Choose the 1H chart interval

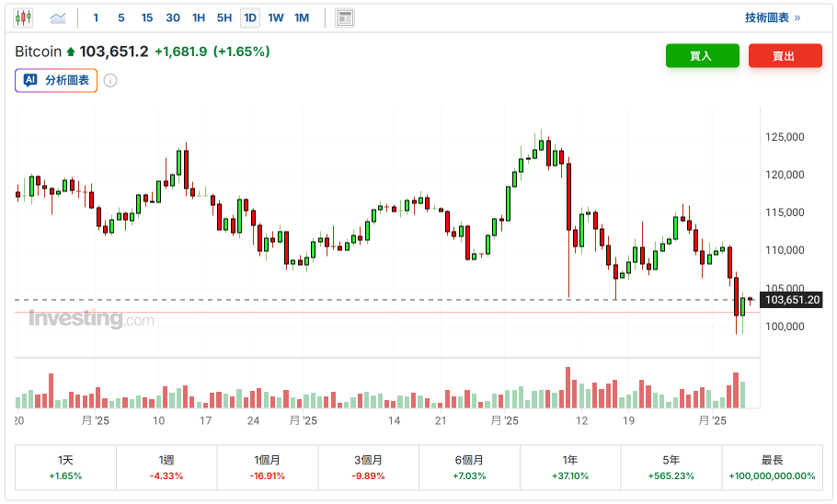[199, 17]
